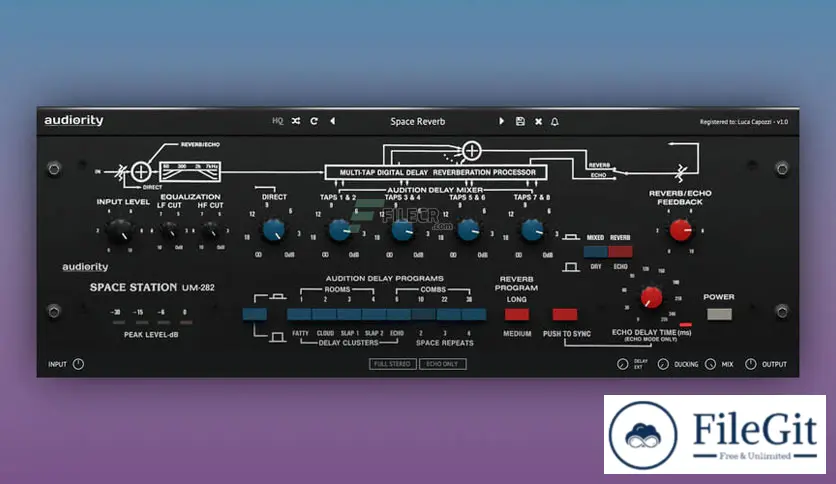
Task: Click the Multi-Tap Digital Delay processor box
Action: (x=436, y=172)
